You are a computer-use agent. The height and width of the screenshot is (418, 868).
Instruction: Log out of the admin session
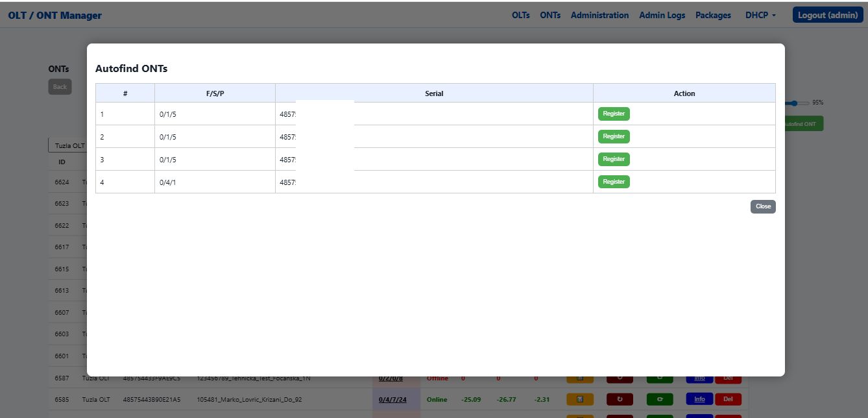coord(827,14)
